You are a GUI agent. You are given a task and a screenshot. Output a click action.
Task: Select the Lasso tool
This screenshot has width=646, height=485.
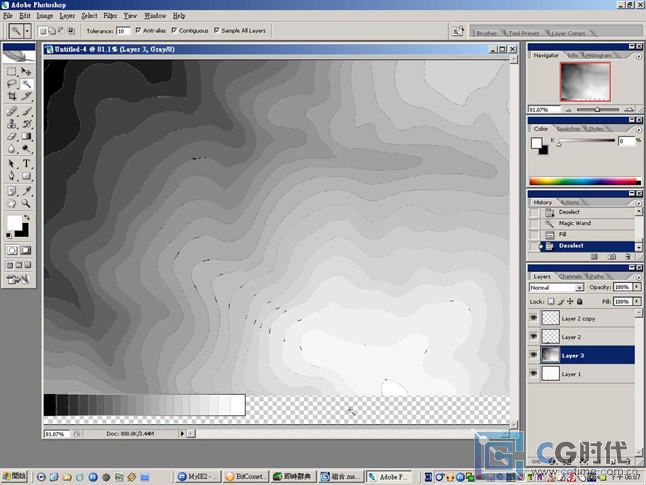click(x=12, y=84)
